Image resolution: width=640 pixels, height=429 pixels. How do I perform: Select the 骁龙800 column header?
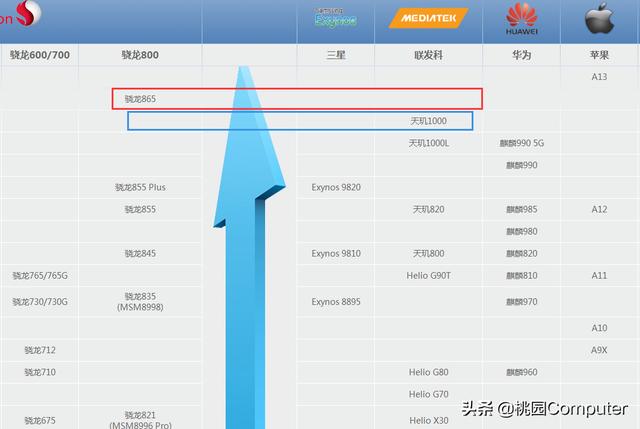(140, 55)
